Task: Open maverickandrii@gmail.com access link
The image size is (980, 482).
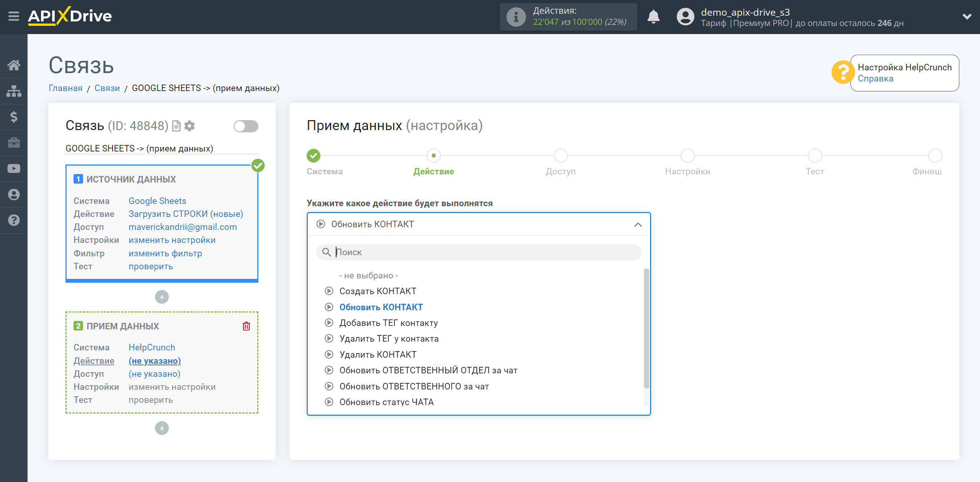Action: 183,227
